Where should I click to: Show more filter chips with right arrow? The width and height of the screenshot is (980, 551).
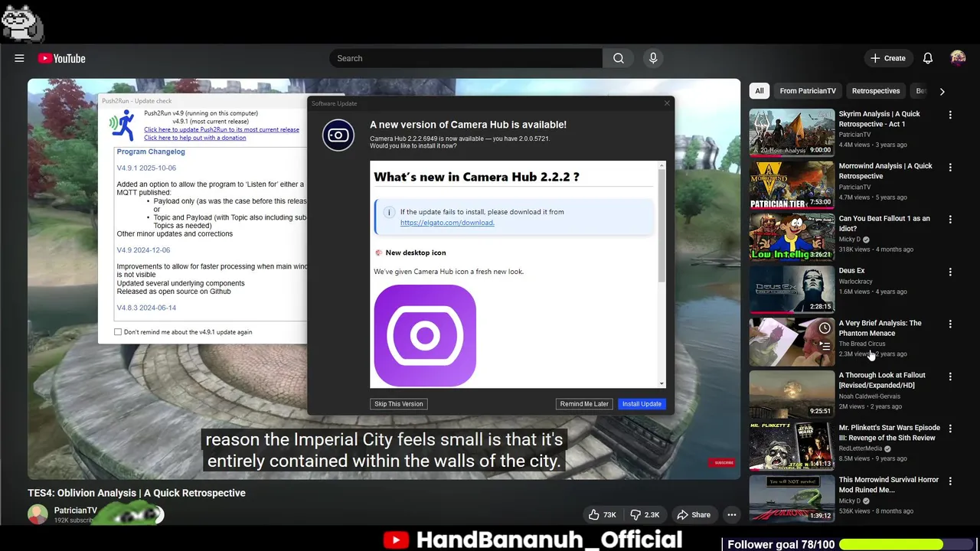click(942, 91)
